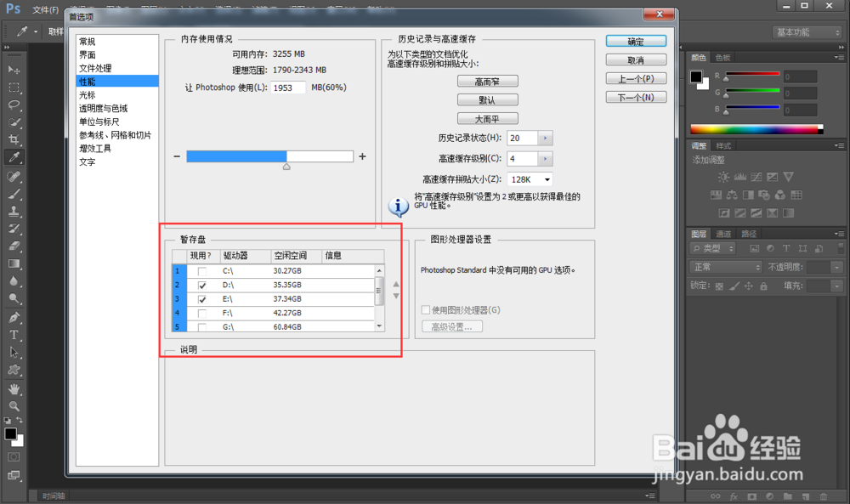Viewport: 850px width, 504px height.
Task: Select the Clone Stamp tool
Action: coord(14,212)
